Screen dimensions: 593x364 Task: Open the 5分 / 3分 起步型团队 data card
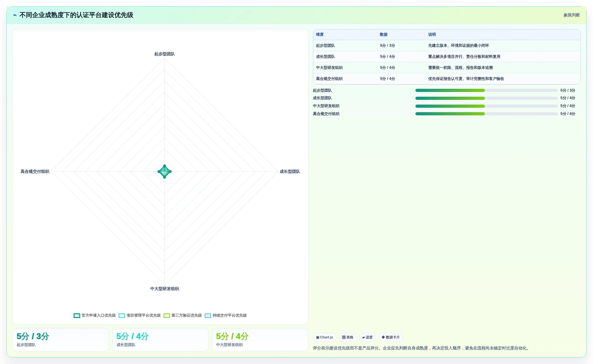click(61, 340)
